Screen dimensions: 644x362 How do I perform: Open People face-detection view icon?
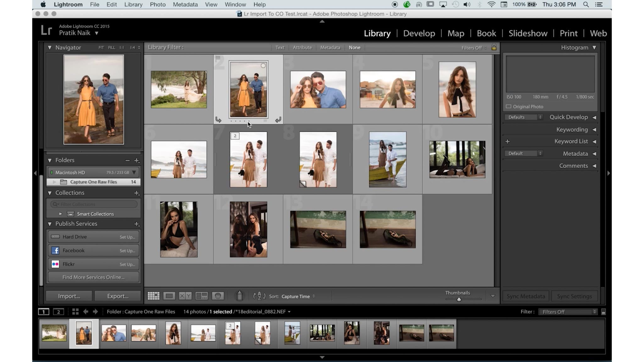218,296
